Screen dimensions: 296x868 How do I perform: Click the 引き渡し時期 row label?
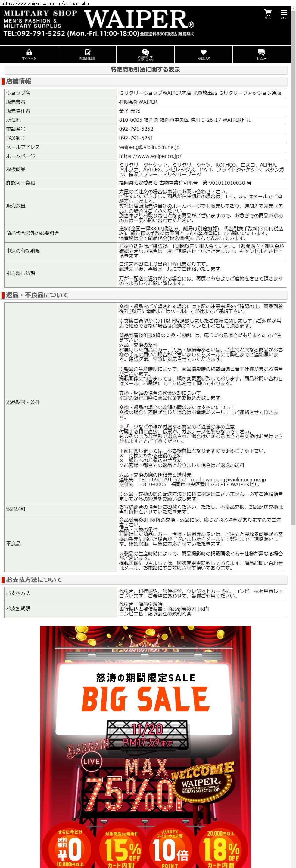click(x=61, y=274)
